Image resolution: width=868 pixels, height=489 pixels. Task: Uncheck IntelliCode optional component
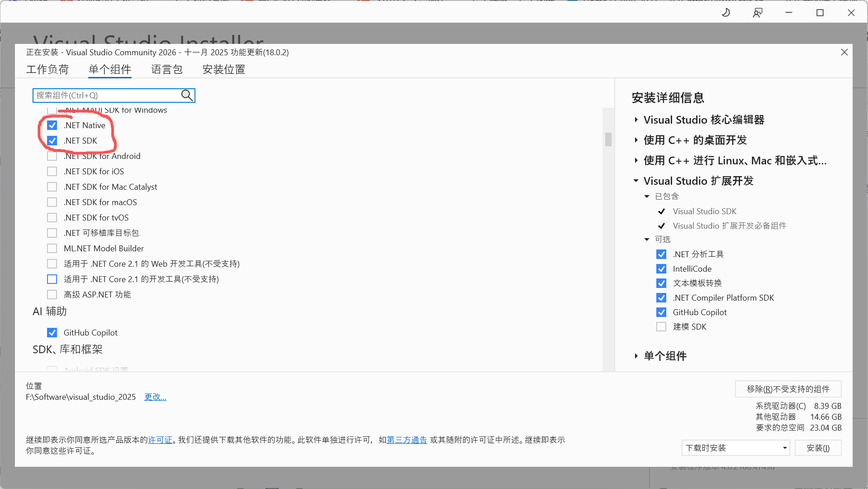[661, 269]
